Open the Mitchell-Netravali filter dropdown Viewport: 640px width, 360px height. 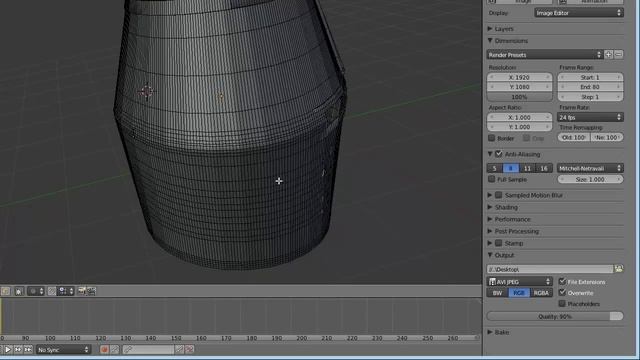click(590, 168)
